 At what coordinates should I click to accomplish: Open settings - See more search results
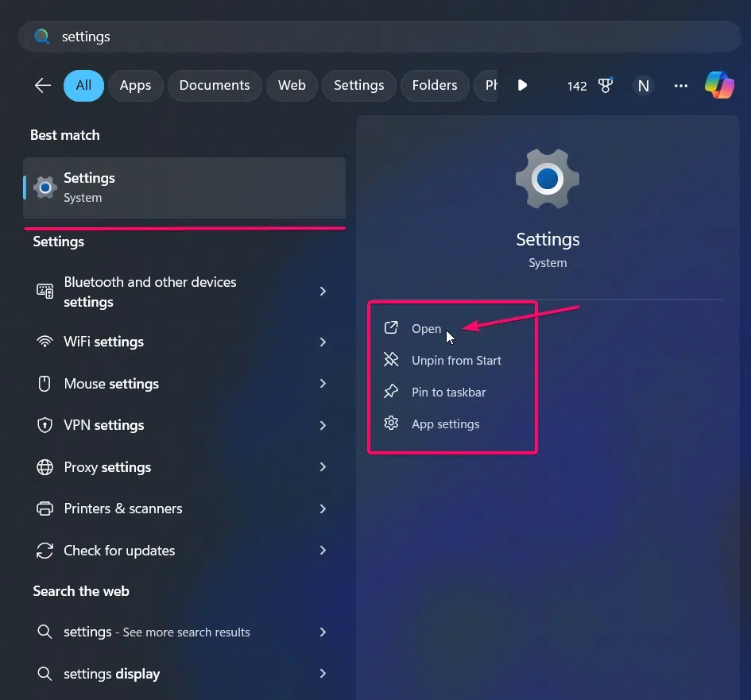[184, 632]
